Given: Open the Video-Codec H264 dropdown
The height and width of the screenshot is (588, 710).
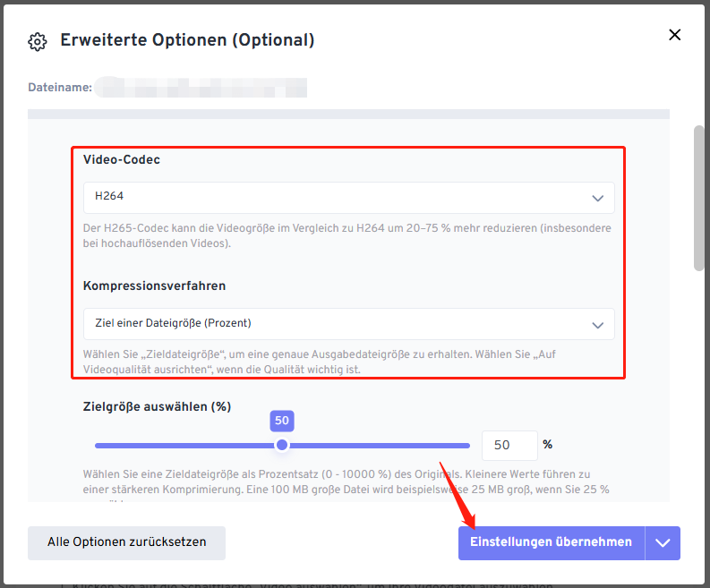Looking at the screenshot, I should 348,198.
